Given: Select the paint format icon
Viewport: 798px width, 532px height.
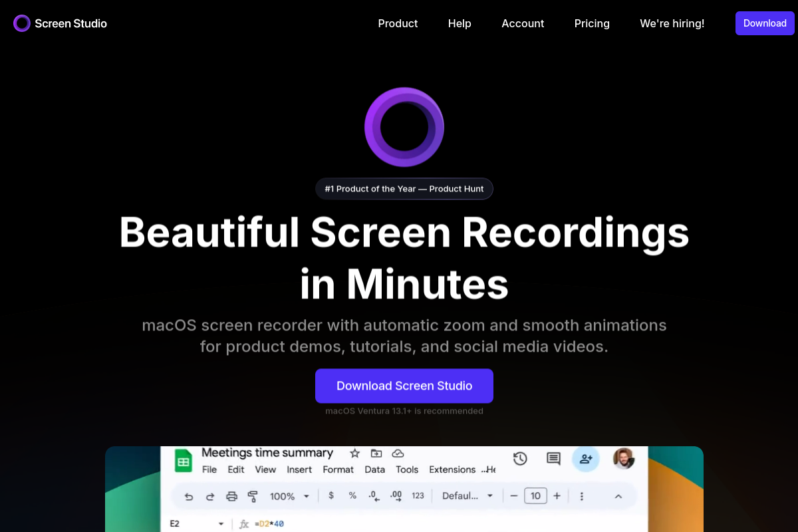Looking at the screenshot, I should (253, 496).
